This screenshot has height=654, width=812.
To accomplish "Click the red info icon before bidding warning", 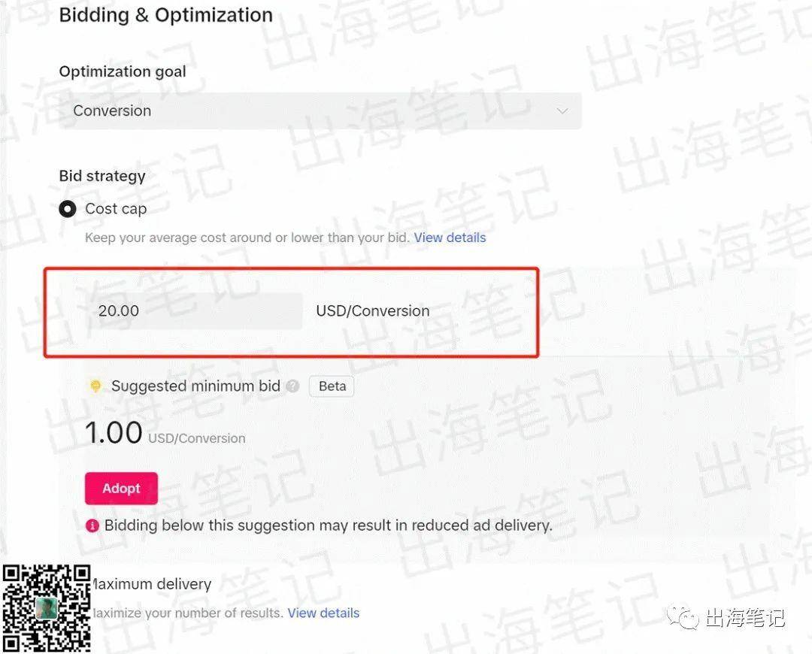I will pyautogui.click(x=92, y=525).
